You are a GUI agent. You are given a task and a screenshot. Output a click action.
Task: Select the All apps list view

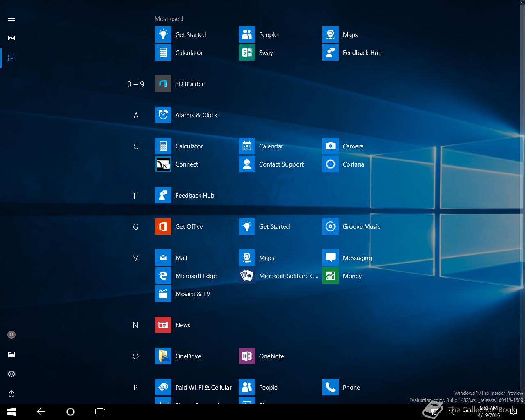coord(11,58)
